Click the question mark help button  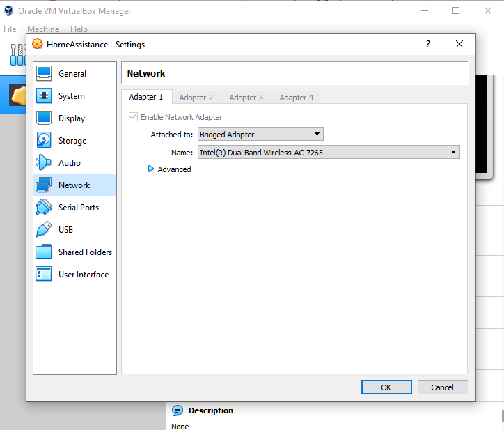pyautogui.click(x=428, y=44)
